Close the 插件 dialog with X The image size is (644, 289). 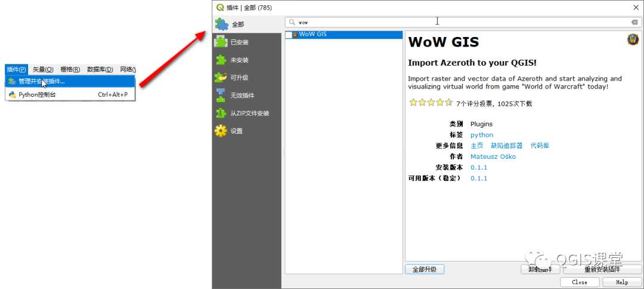[636, 7]
